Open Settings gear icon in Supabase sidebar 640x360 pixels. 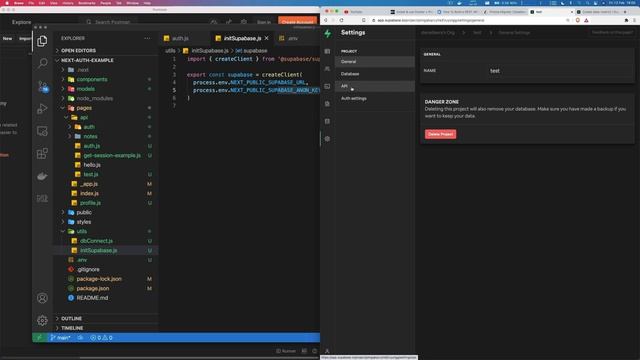point(327,139)
